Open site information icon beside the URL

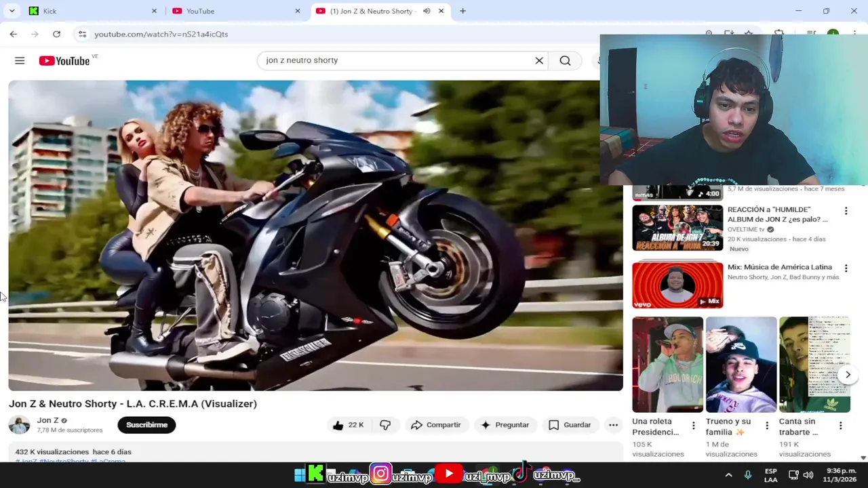coord(81,34)
